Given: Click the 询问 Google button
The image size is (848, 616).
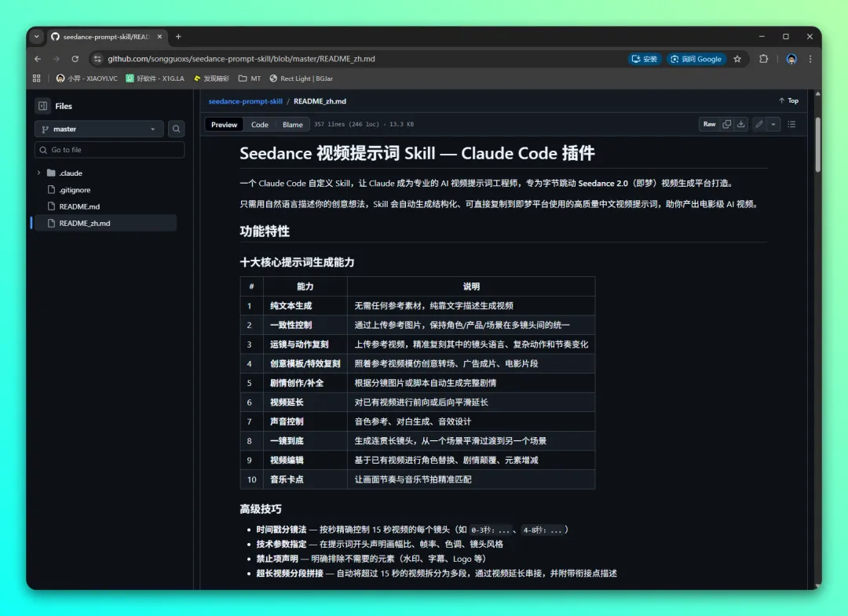Looking at the screenshot, I should [x=696, y=59].
